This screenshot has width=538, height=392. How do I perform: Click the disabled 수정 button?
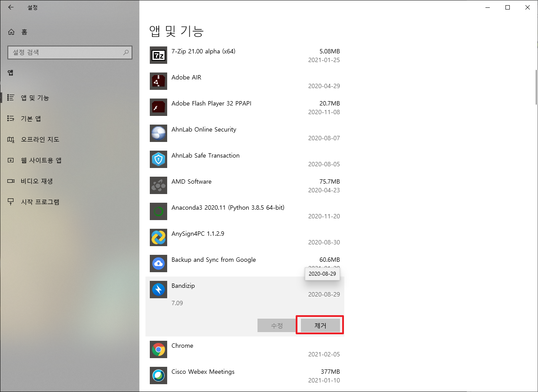click(x=277, y=326)
